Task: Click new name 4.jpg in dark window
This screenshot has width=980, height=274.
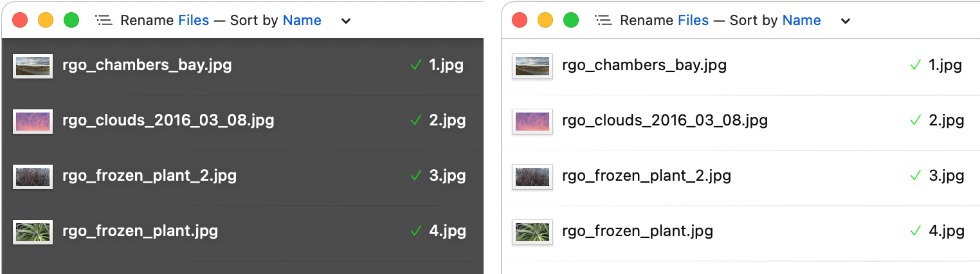Action: (x=448, y=231)
